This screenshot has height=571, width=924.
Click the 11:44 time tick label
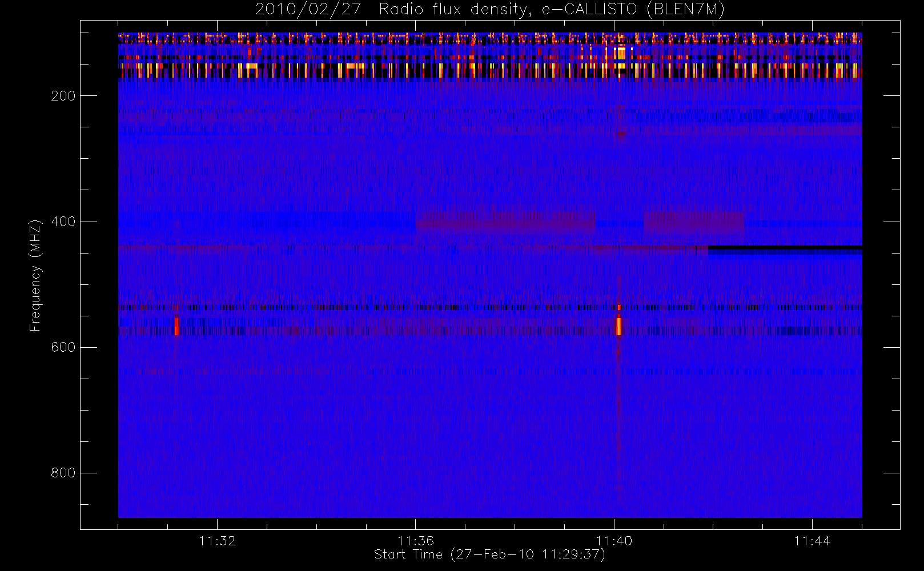[x=812, y=541]
